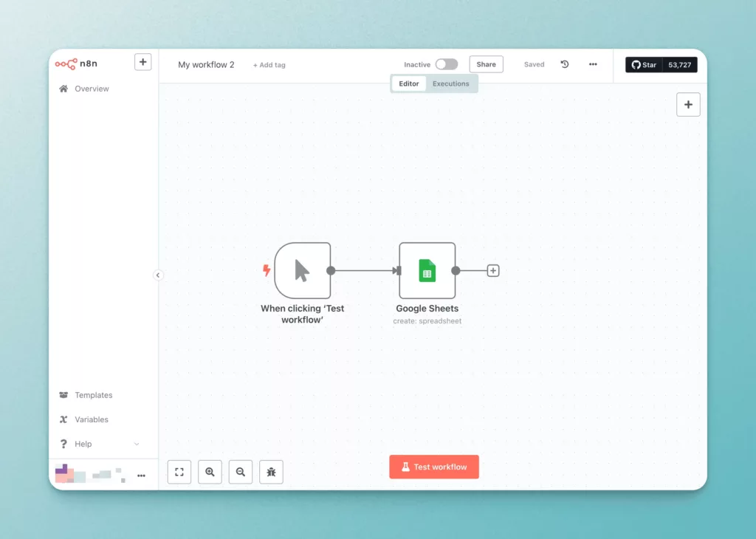This screenshot has width=756, height=539.
Task: Click the Google Sheets node output connector
Action: [x=456, y=270]
